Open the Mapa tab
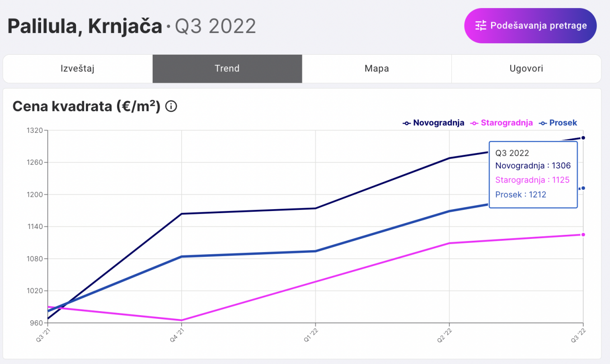The image size is (610, 364). click(x=377, y=69)
